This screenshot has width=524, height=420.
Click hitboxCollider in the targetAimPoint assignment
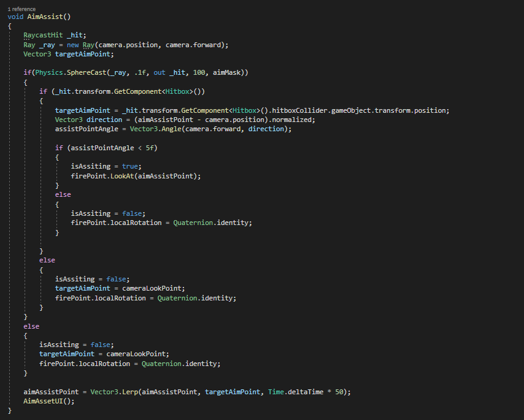click(299, 110)
